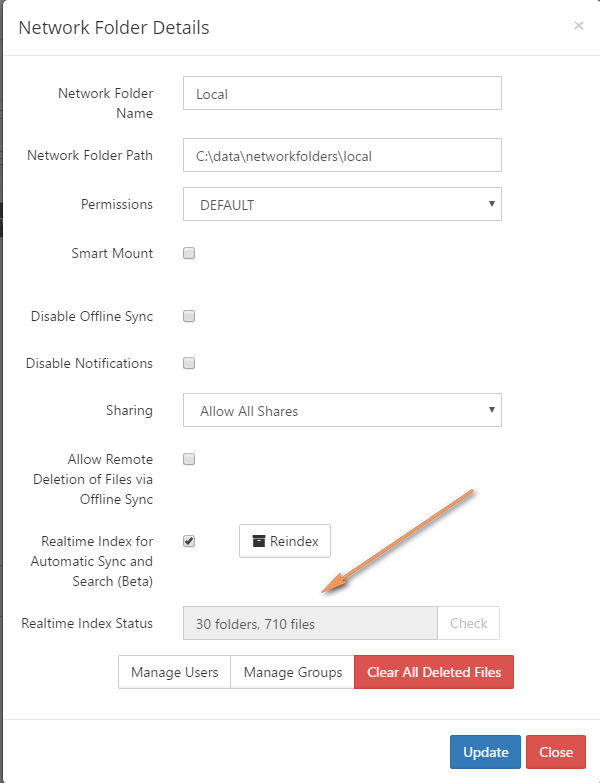This screenshot has height=783, width=600.
Task: Enable the Smart Mount checkbox
Action: pyautogui.click(x=189, y=253)
